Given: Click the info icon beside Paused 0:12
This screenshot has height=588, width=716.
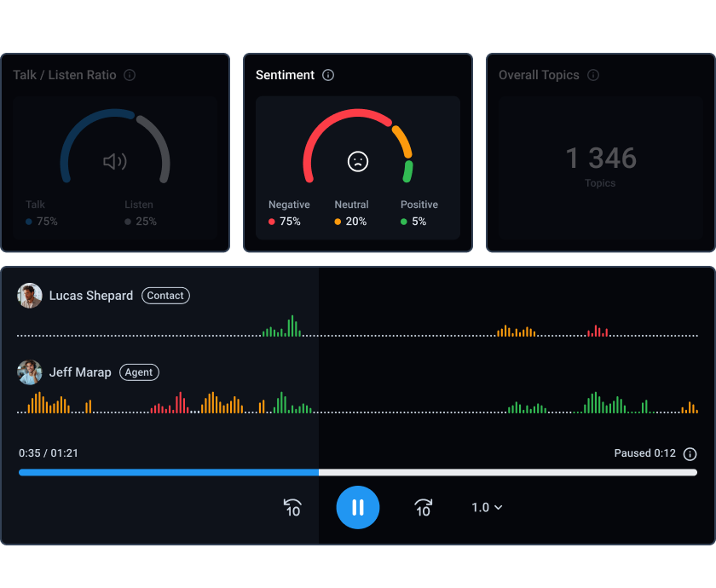Looking at the screenshot, I should 690,454.
